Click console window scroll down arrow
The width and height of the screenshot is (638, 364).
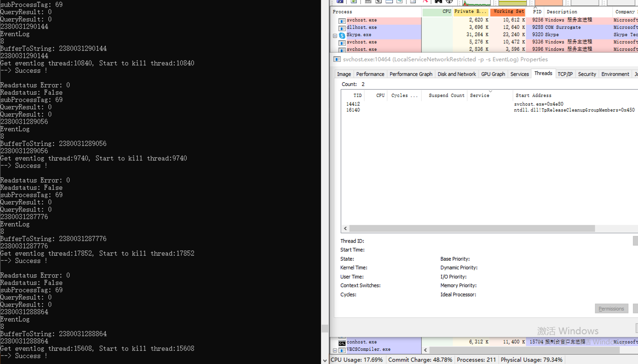pos(325,361)
